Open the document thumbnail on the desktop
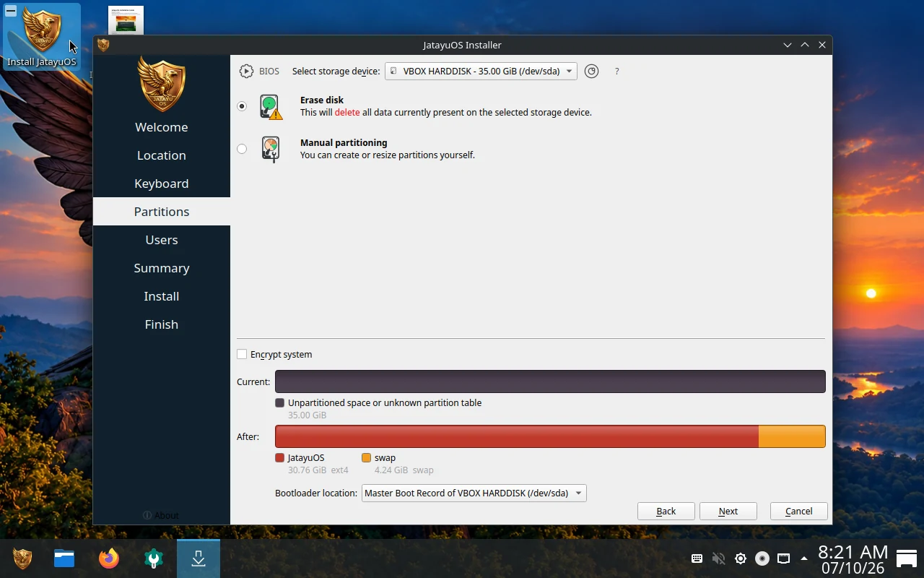Screen dimensions: 924x578 point(126,20)
